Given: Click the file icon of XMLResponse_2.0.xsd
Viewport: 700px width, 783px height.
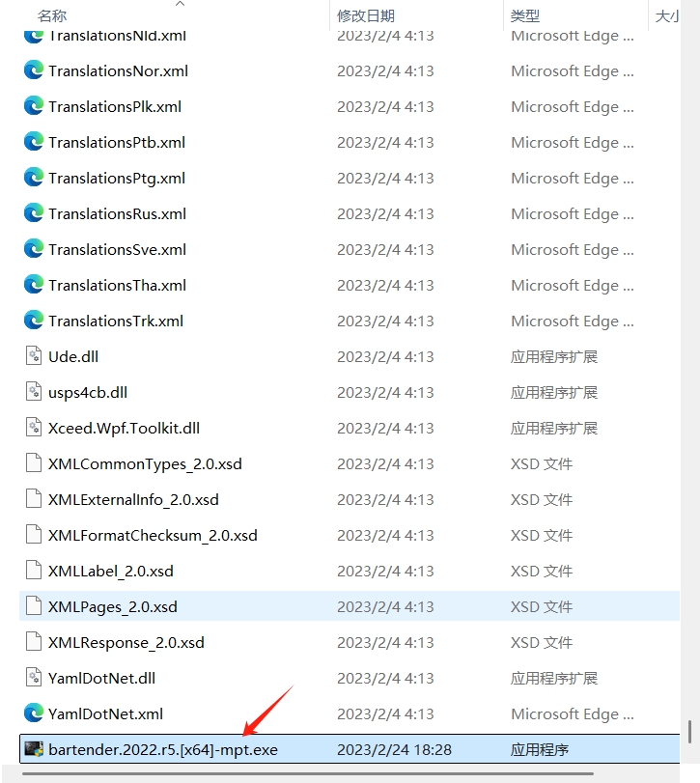Looking at the screenshot, I should point(34,642).
